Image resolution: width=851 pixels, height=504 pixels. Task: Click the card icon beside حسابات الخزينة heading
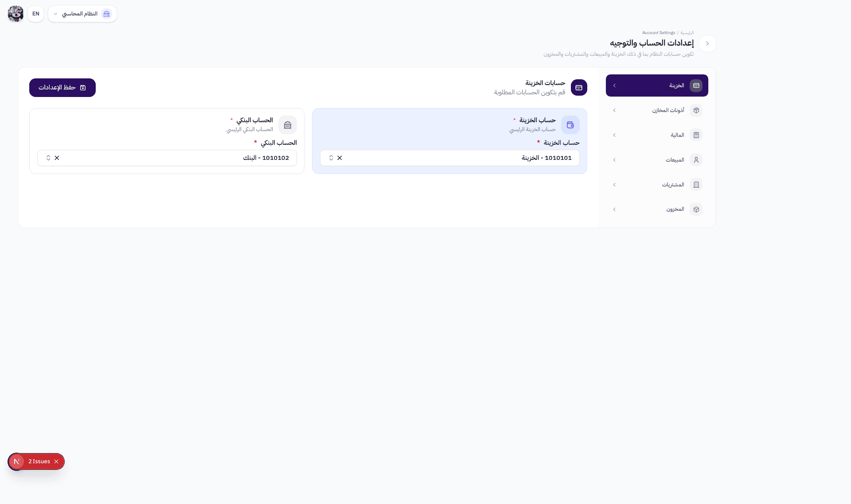click(579, 87)
